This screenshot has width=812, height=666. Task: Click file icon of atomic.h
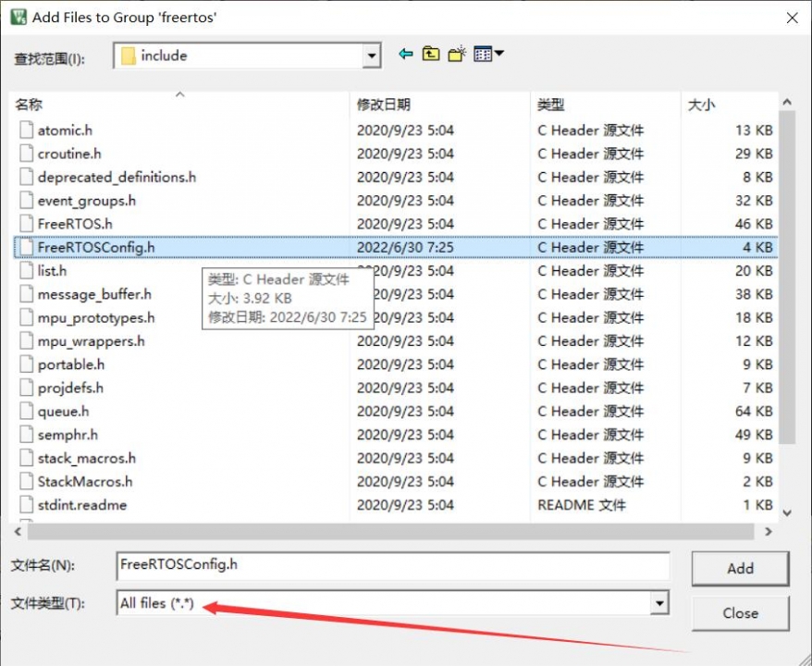coord(27,130)
